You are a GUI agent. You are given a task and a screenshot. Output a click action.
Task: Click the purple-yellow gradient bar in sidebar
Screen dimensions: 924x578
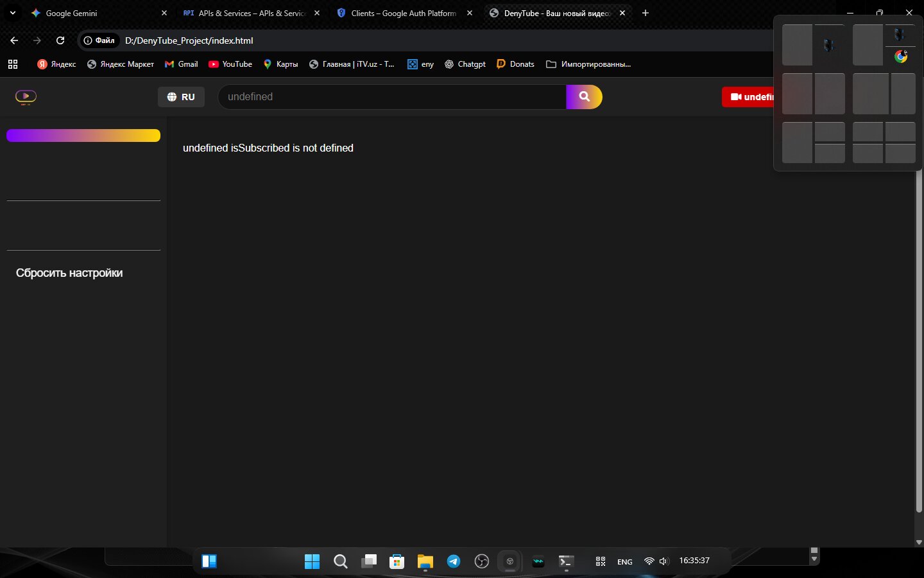coord(83,136)
